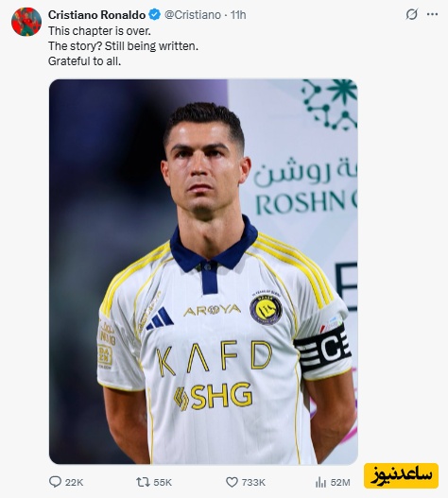The image size is (448, 498).
Task: Click 'The story? Still being written.' line
Action: point(123,46)
